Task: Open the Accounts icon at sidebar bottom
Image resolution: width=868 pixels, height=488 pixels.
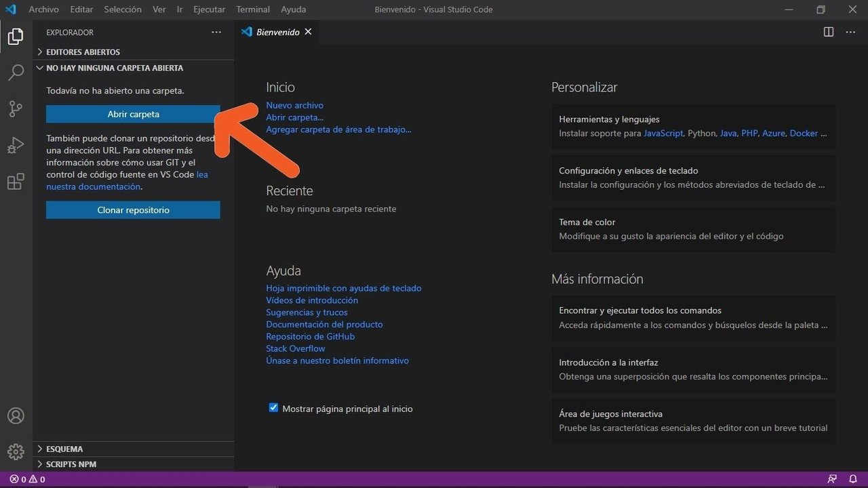Action: (15, 415)
